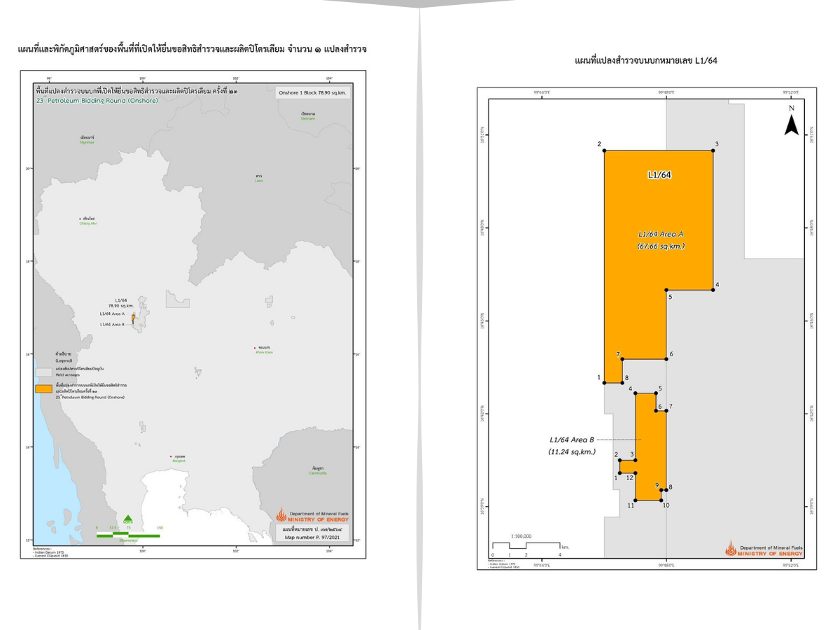Image resolution: width=840 pixels, height=630 pixels.
Task: Click the 1:100,000 kilometre scale bar
Action: (527, 545)
